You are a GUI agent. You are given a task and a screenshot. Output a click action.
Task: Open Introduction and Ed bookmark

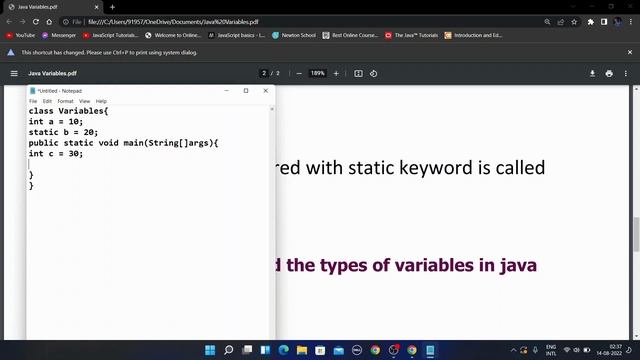coord(473,36)
